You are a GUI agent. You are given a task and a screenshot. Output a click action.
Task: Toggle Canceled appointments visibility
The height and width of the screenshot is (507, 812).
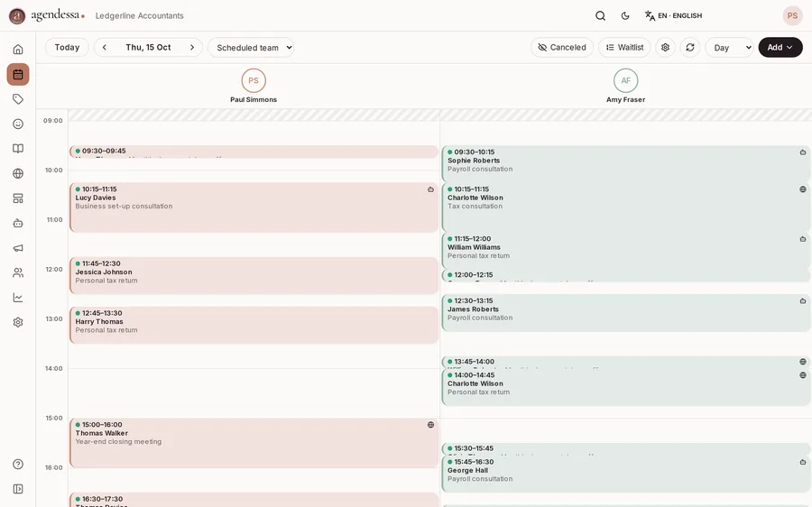point(562,47)
